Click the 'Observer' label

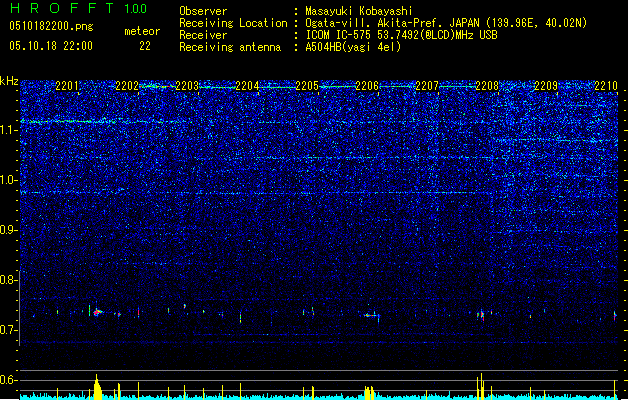tap(203, 11)
